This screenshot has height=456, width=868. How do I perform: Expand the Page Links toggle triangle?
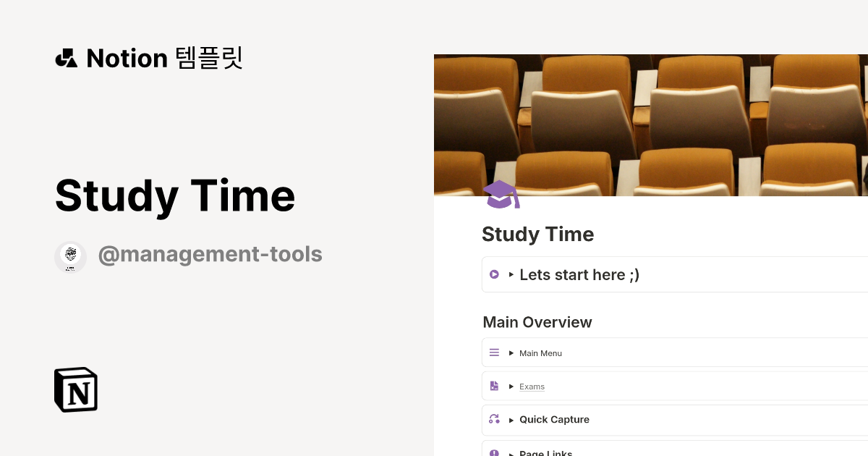click(x=511, y=453)
